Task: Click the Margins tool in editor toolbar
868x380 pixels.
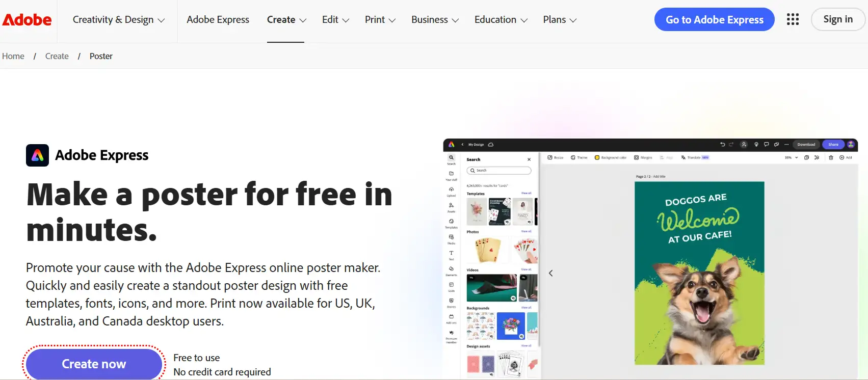Action: [643, 157]
